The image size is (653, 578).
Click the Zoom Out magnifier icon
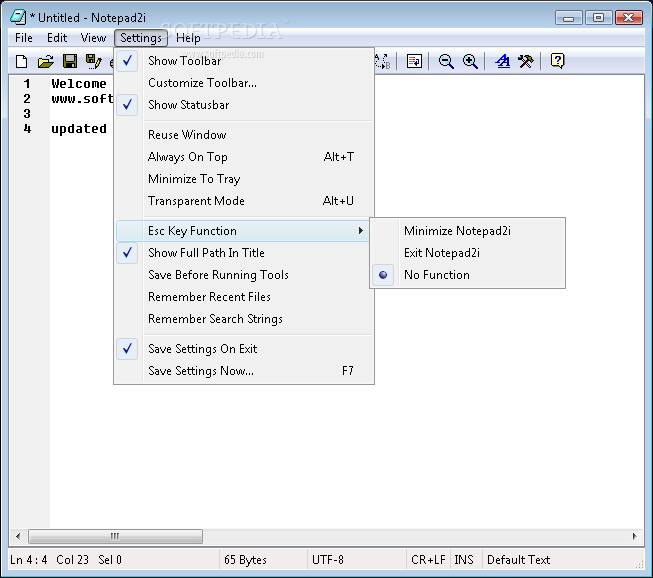446,61
